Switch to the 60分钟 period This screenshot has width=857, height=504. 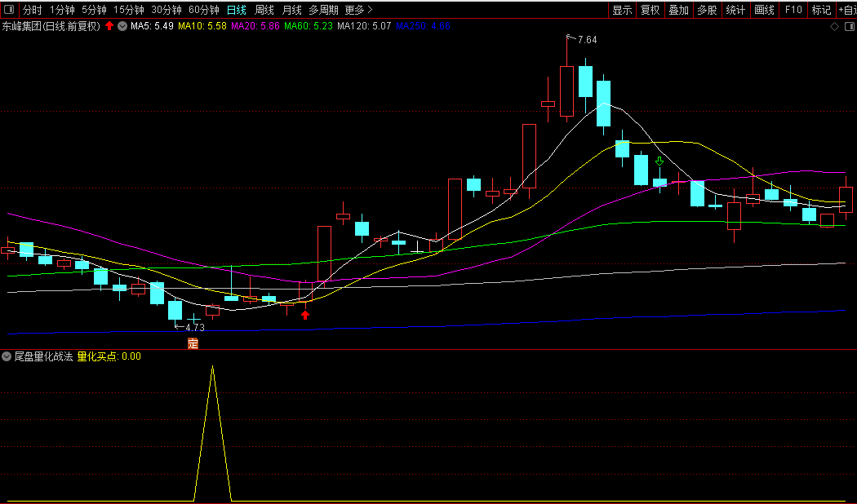coord(204,10)
